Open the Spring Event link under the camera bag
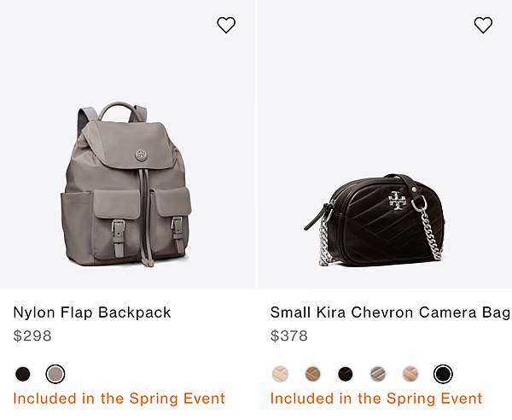This screenshot has width=512, height=420. pos(376,399)
